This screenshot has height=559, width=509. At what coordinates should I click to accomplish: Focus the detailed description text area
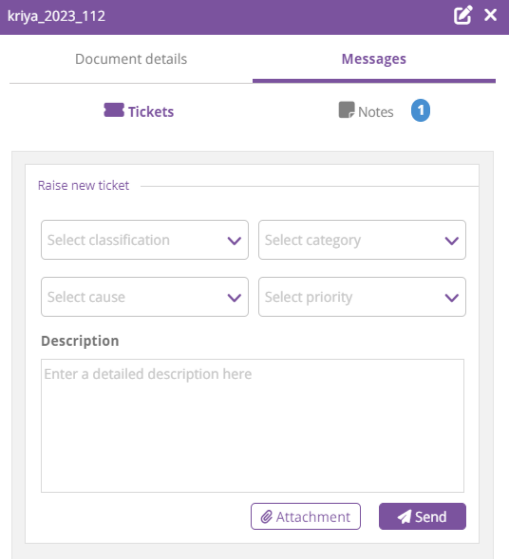tap(252, 426)
